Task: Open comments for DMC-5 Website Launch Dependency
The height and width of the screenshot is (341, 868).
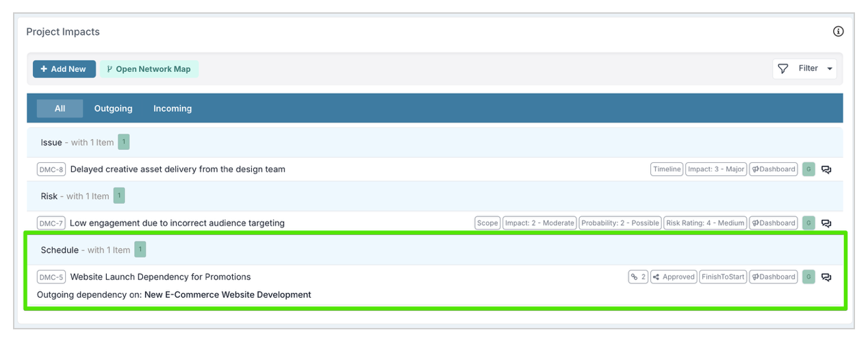Action: 826,277
